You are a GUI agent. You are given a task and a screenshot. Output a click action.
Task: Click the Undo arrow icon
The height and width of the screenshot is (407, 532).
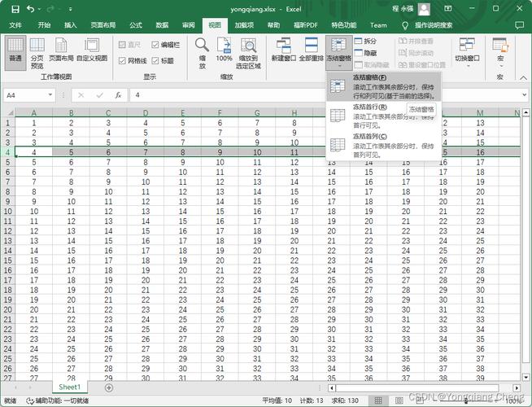click(x=30, y=9)
